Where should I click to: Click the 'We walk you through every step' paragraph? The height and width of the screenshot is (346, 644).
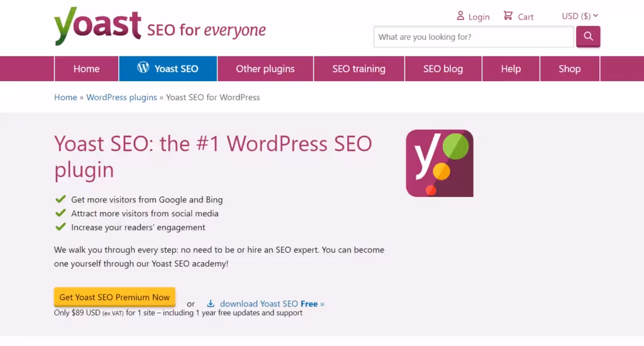[219, 257]
